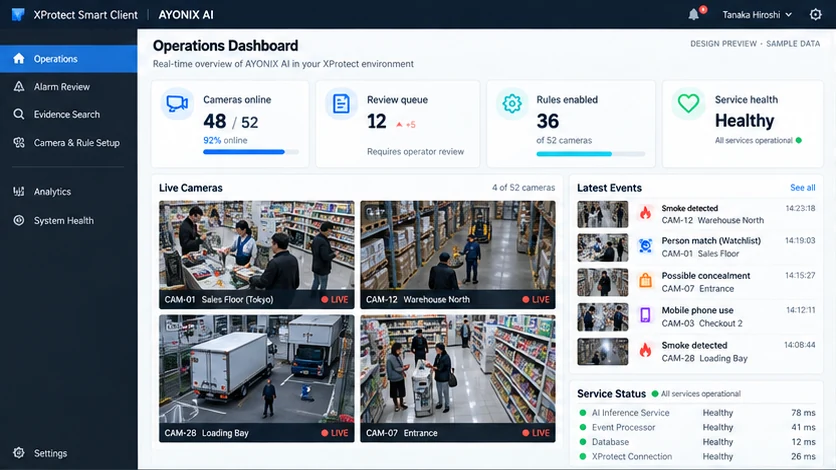Image resolution: width=836 pixels, height=470 pixels.
Task: Select Person match (Watchlist) event text
Action: point(711,240)
